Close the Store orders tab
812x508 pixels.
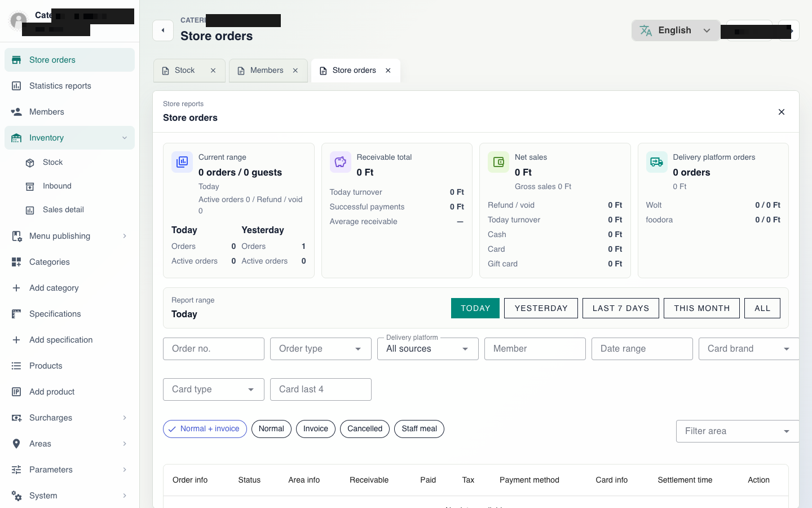(388, 71)
